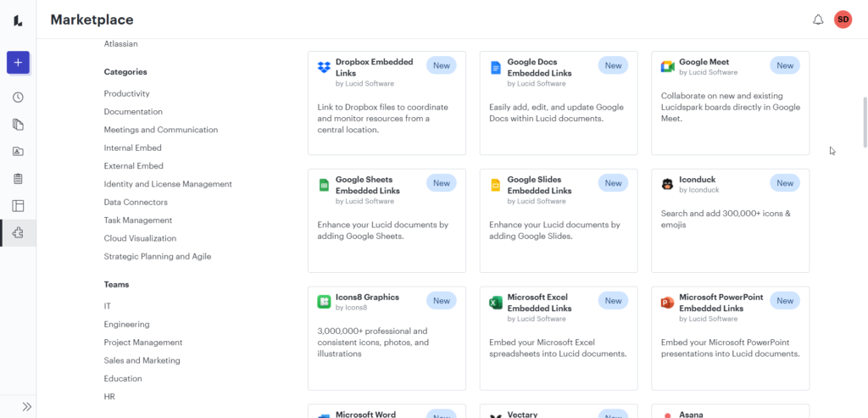This screenshot has height=418, width=868.
Task: Open the Templates layout icon in the sidebar
Action: click(18, 206)
